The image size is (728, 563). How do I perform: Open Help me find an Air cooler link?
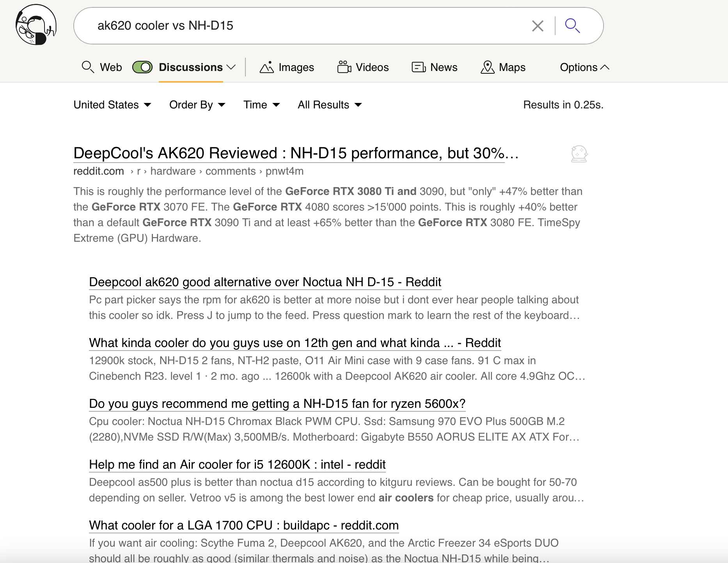(237, 464)
